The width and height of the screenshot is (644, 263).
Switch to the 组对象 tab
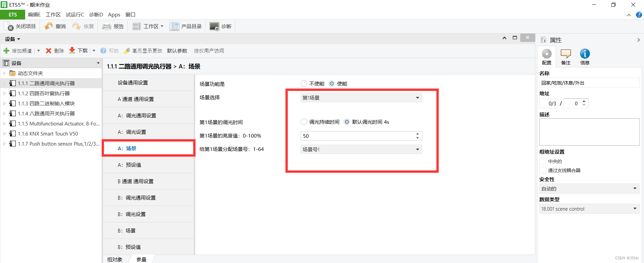115,259
